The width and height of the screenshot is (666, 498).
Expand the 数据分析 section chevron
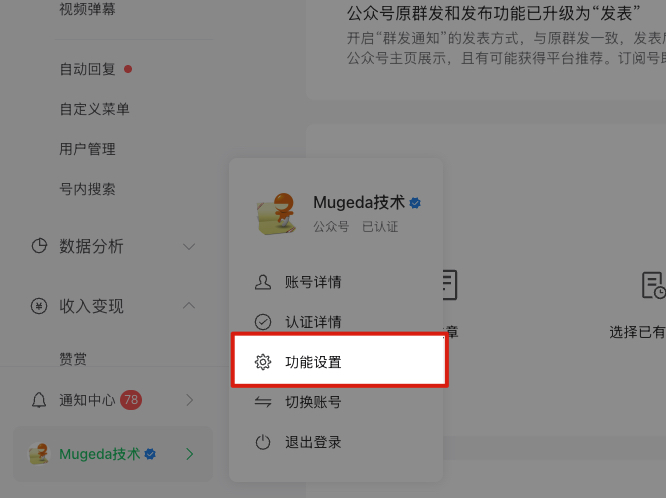(189, 246)
